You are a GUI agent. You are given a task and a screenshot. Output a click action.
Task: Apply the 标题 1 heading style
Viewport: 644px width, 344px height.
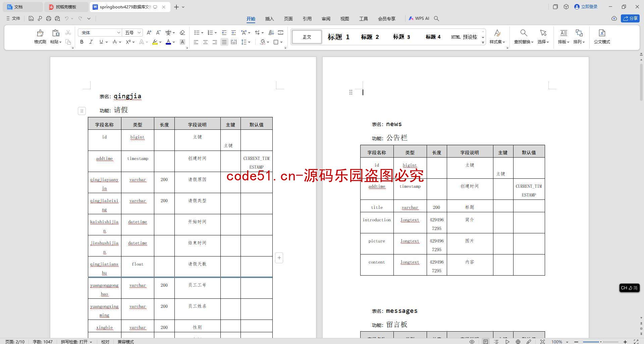coord(338,37)
